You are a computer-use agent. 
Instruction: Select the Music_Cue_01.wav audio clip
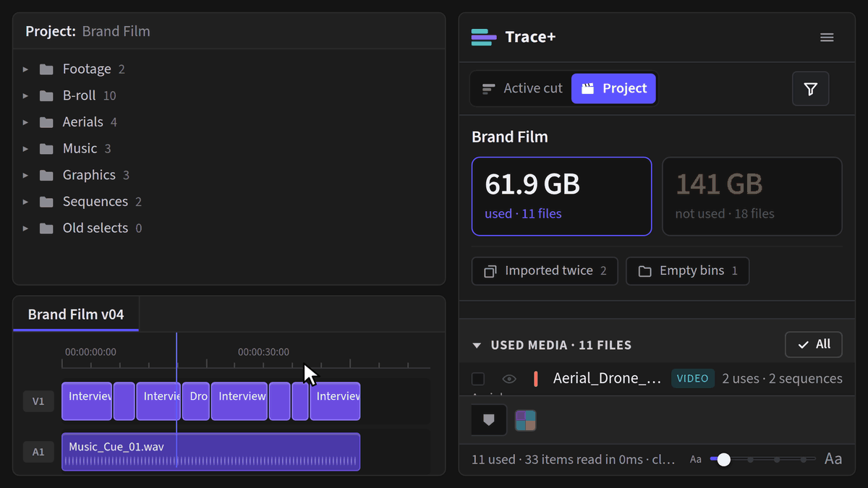(210, 452)
